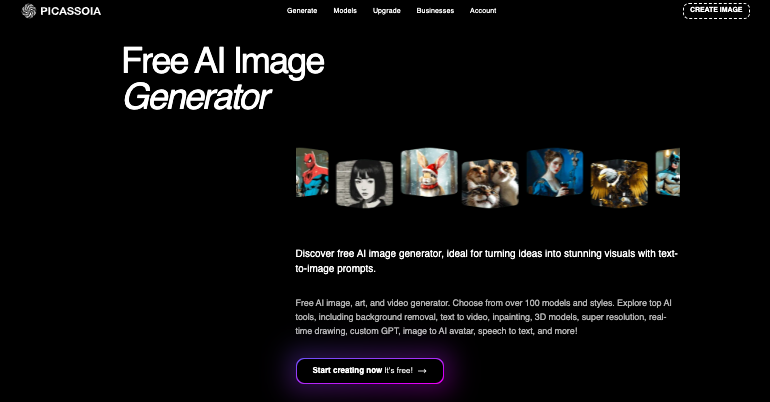Select the Spider-Man image thumbnail
770x402 pixels.
coord(312,173)
